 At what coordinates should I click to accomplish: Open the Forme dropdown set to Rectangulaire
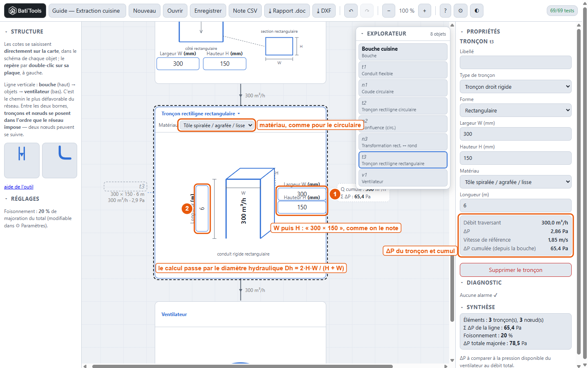[516, 110]
